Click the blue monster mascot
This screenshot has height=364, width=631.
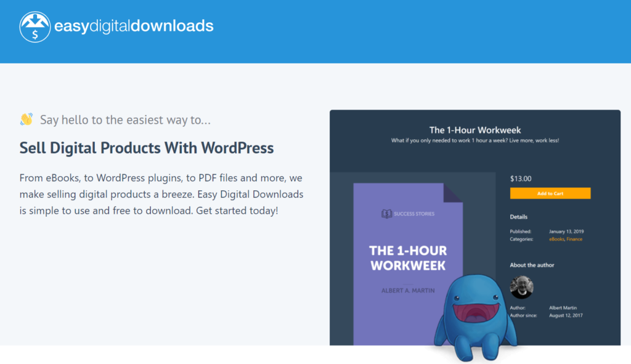(x=475, y=317)
